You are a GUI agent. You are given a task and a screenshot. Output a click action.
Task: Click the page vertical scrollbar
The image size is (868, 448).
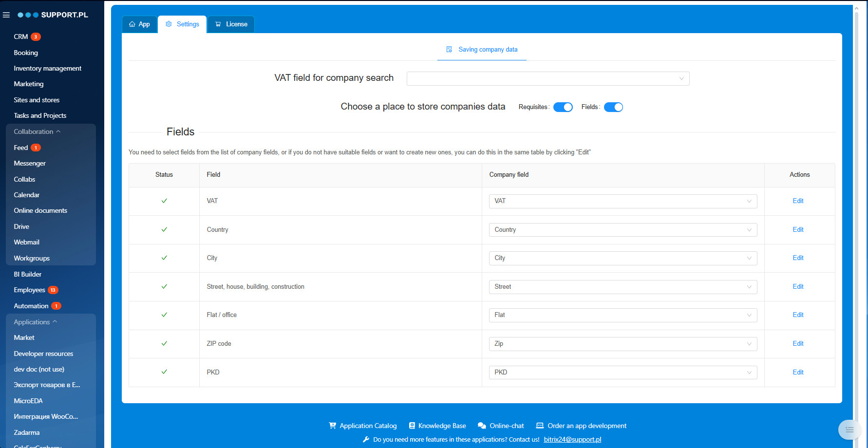pos(856,195)
